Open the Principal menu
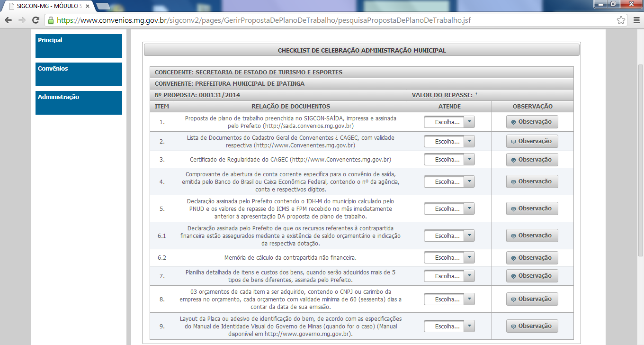The image size is (644, 345). pos(79,46)
